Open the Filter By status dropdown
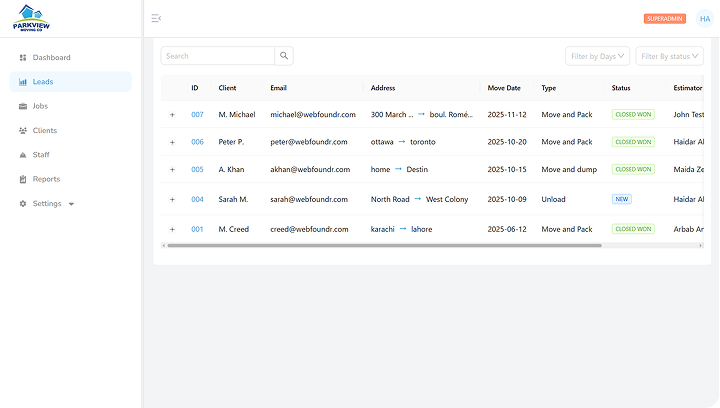This screenshot has width=720, height=408. tap(670, 56)
